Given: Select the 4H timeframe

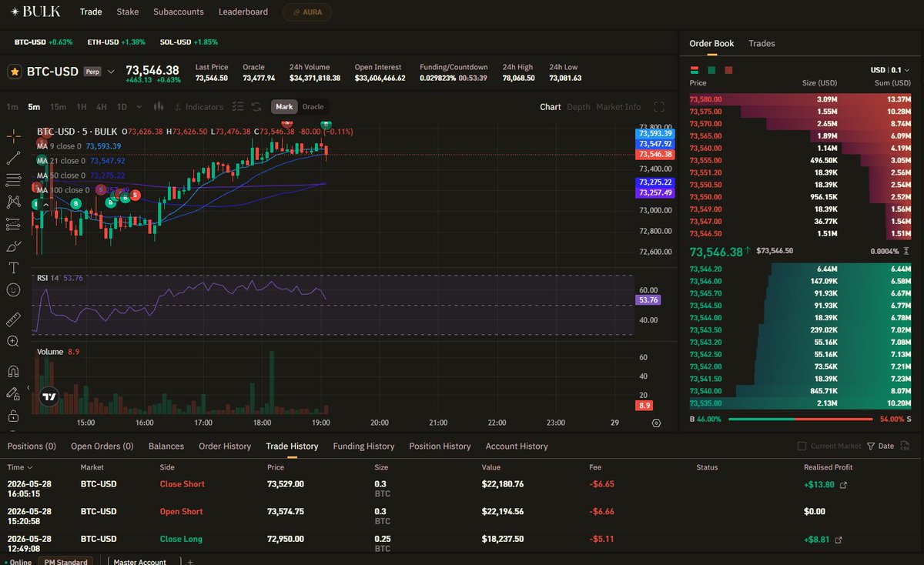Looking at the screenshot, I should [102, 107].
